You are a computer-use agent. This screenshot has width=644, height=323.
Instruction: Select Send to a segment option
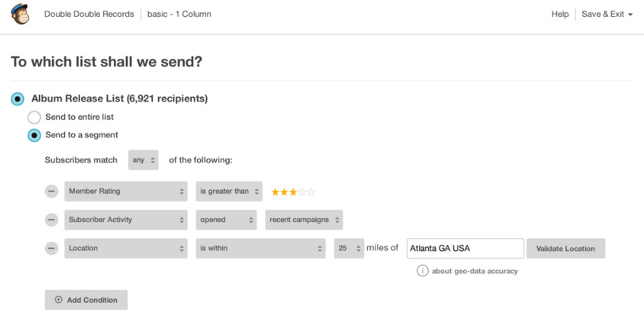[x=34, y=135]
